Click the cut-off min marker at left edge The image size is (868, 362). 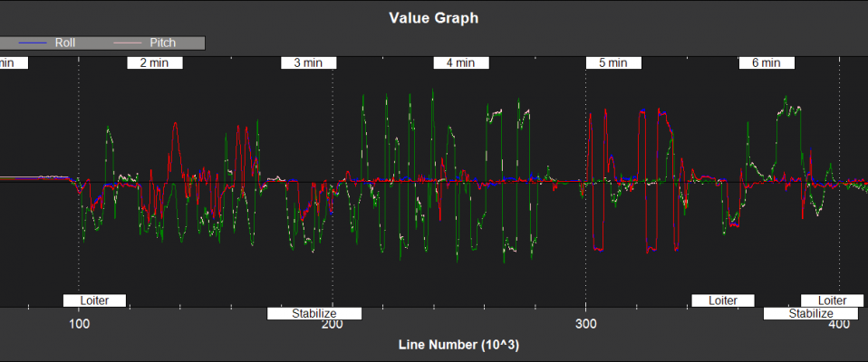13,63
